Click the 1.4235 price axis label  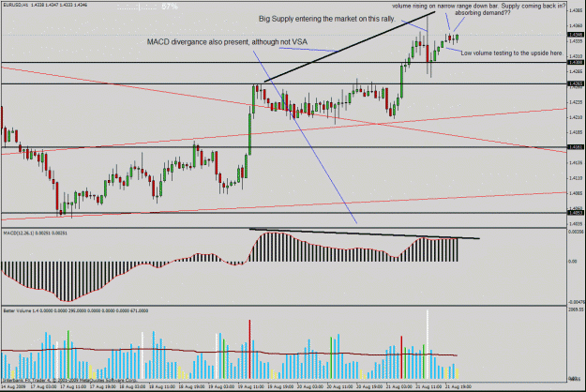tap(576, 102)
